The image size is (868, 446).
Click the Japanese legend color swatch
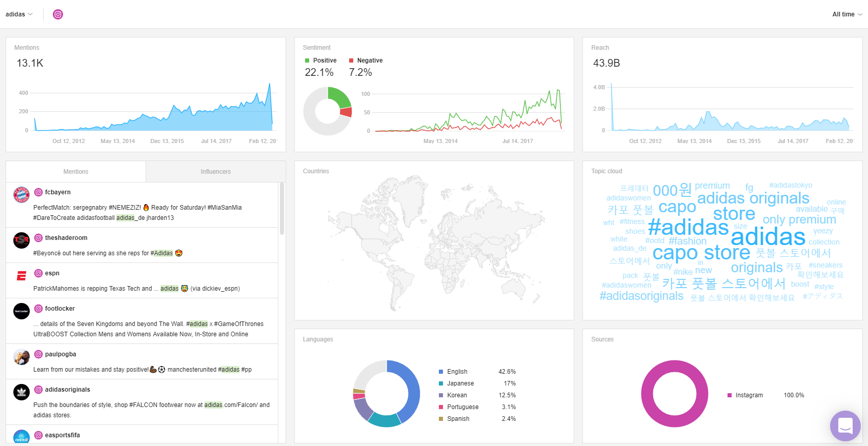(441, 383)
